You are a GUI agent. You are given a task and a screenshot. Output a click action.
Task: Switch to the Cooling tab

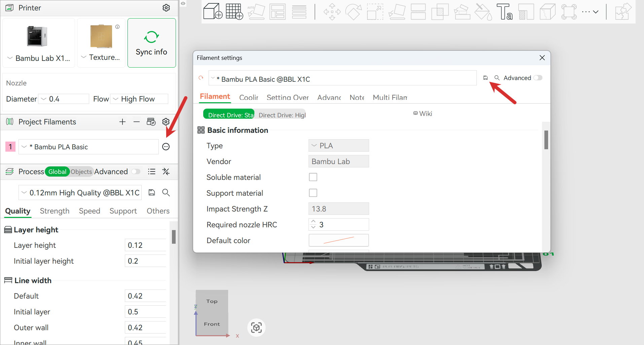(x=249, y=98)
